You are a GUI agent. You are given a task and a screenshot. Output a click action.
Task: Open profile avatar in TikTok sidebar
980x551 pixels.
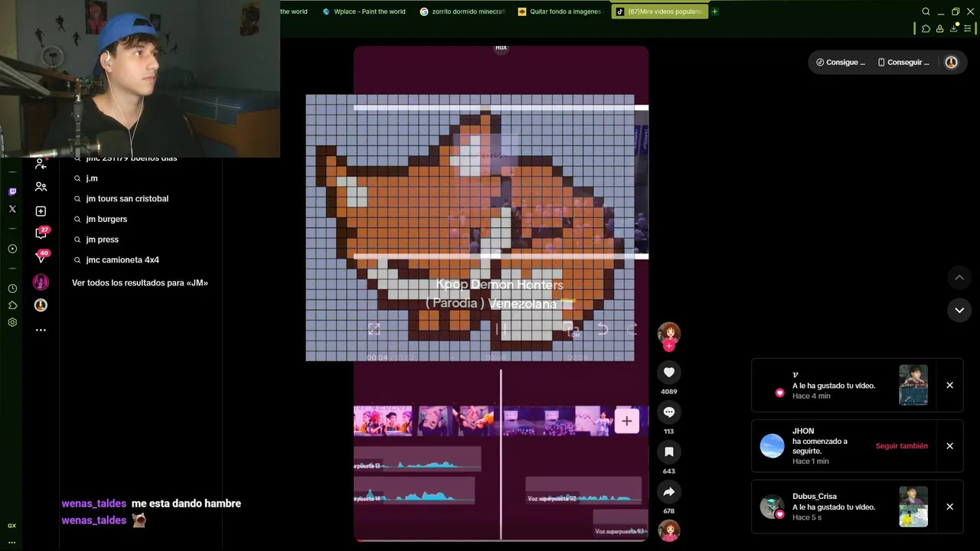(x=41, y=305)
